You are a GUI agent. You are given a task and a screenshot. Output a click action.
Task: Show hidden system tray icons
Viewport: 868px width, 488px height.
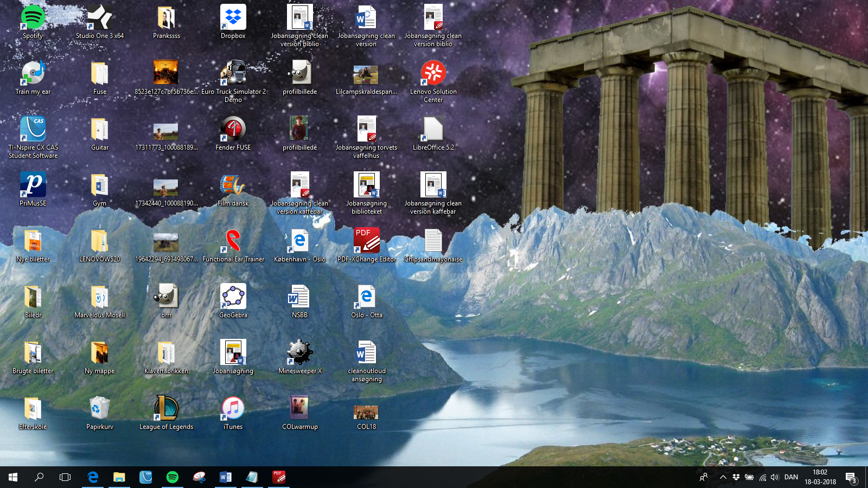[x=723, y=477]
